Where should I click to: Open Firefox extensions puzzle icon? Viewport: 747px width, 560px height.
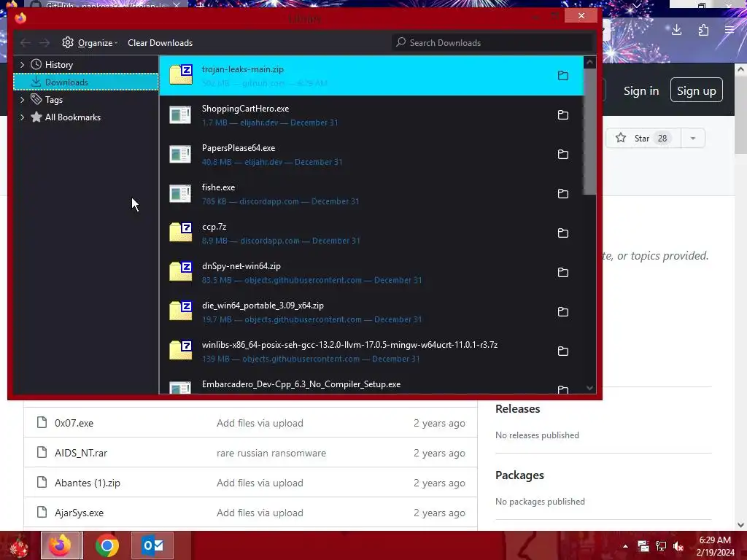point(703,31)
